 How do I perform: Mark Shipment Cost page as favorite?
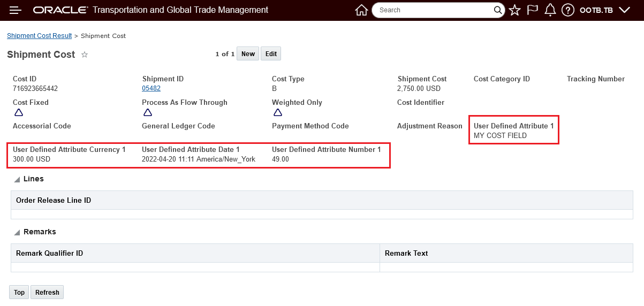(x=85, y=55)
